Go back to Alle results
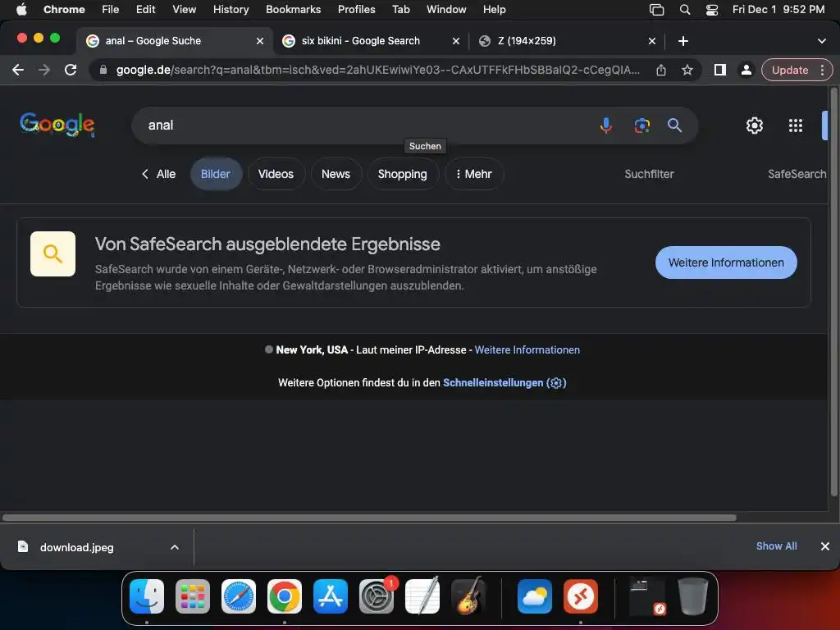The width and height of the screenshot is (840, 630). (x=158, y=174)
